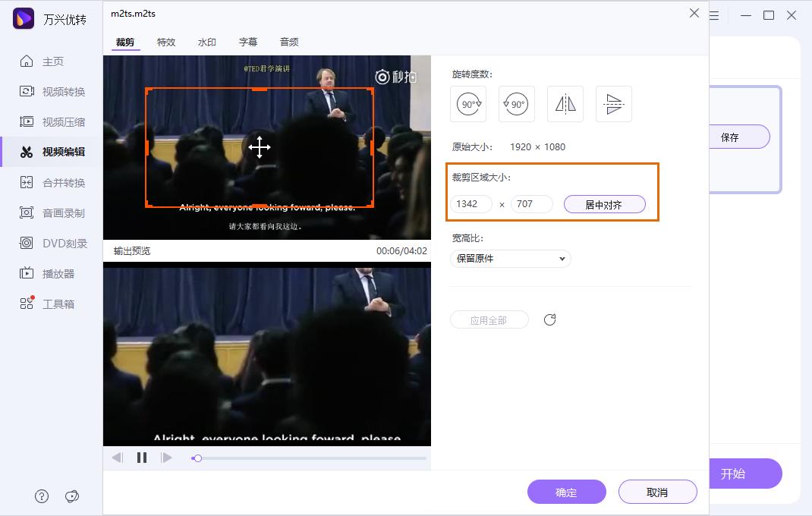The height and width of the screenshot is (516, 812).
Task: Click 保存 button in main window
Action: tap(739, 137)
